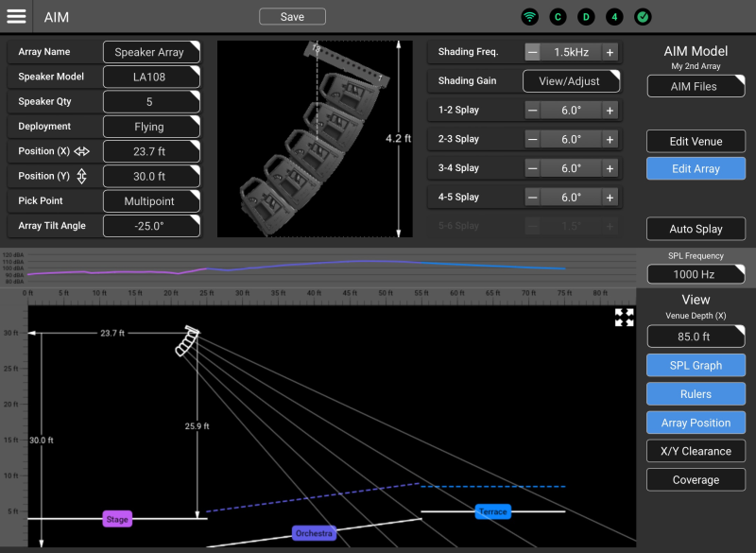Open the Speaker Model LA108 dropdown
The image size is (756, 553).
150,77
